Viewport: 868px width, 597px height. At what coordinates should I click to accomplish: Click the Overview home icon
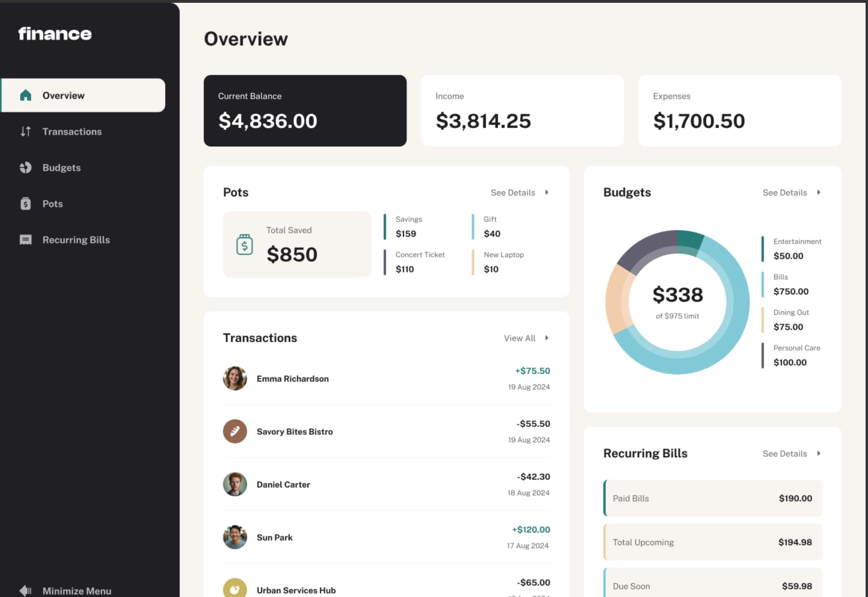click(x=26, y=95)
